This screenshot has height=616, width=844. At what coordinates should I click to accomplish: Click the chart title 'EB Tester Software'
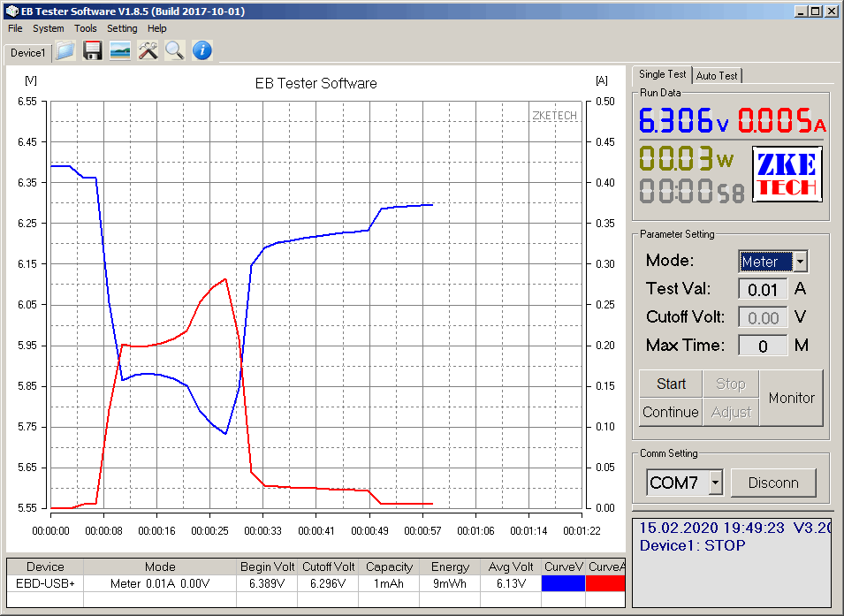[x=316, y=83]
